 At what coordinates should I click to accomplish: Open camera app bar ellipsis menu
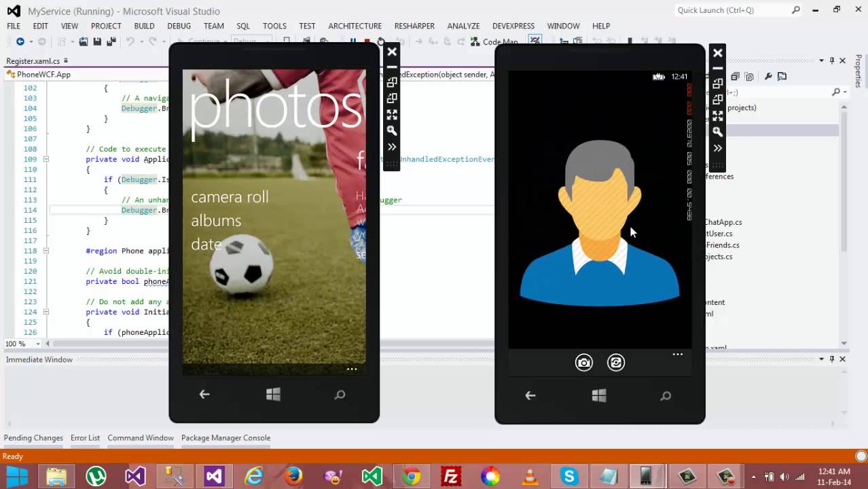tap(677, 355)
